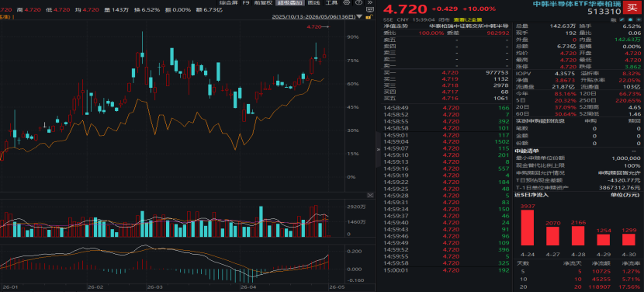Click the fund code 513310

pos(605,12)
